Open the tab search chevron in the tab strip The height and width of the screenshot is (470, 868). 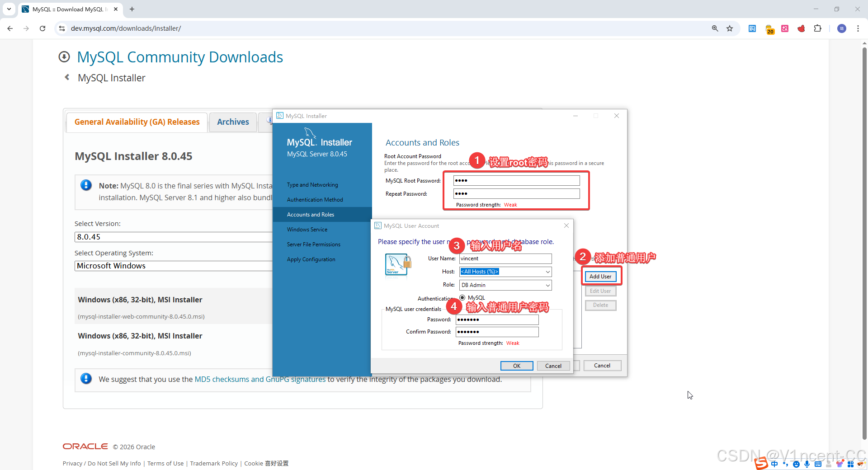coord(9,9)
